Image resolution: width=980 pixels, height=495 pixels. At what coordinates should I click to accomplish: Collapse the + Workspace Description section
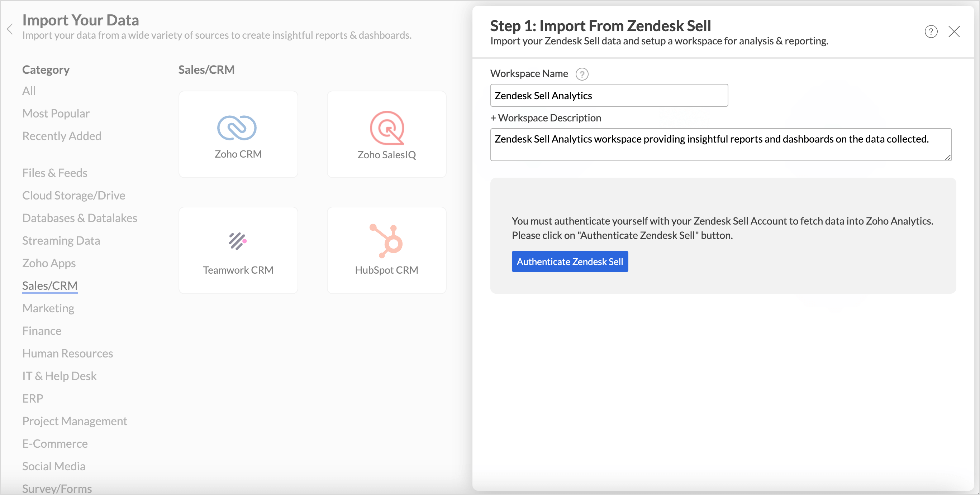tap(546, 118)
